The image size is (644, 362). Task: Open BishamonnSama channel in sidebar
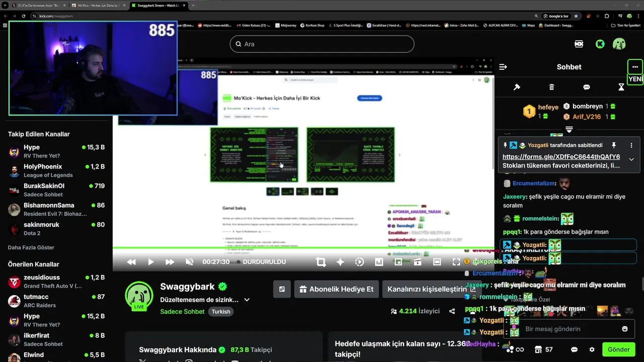[56, 209]
